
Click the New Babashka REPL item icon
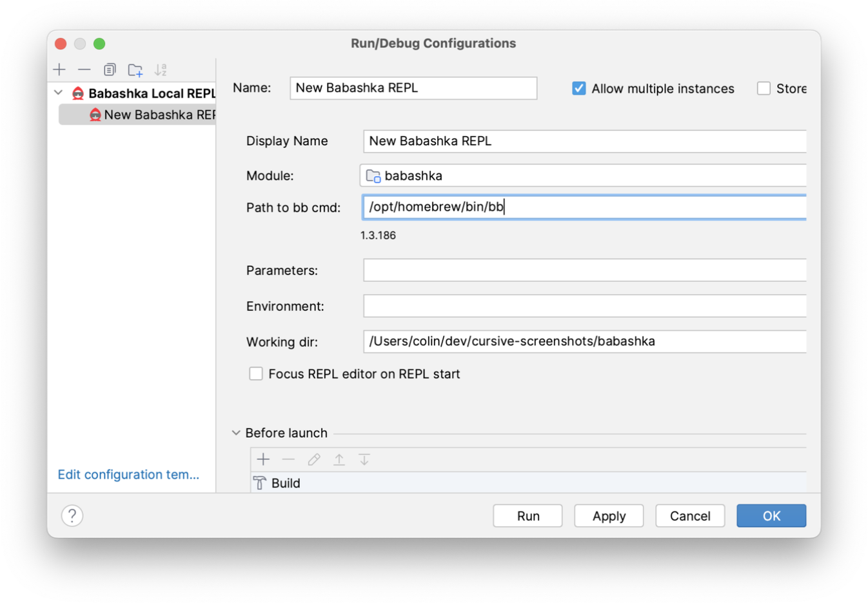95,115
